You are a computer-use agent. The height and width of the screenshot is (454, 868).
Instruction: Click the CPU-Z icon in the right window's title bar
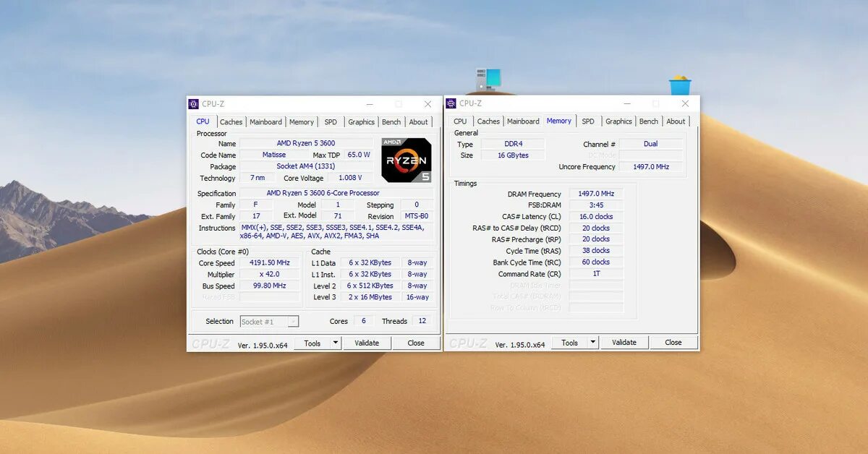click(x=451, y=103)
